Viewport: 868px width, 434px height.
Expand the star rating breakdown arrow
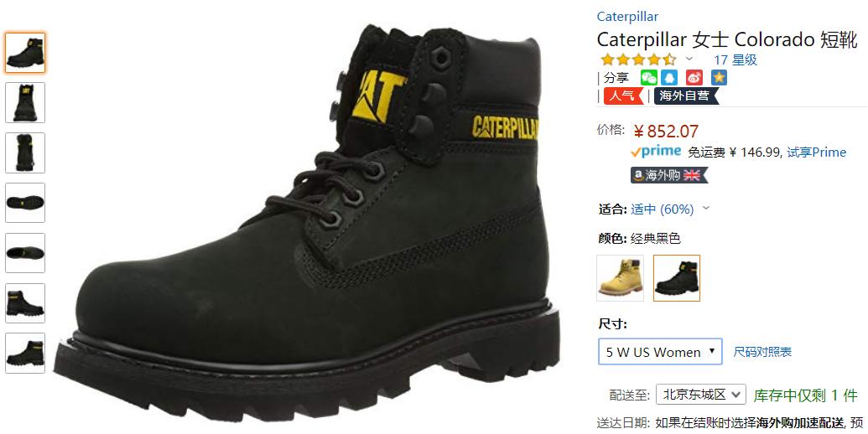689,59
